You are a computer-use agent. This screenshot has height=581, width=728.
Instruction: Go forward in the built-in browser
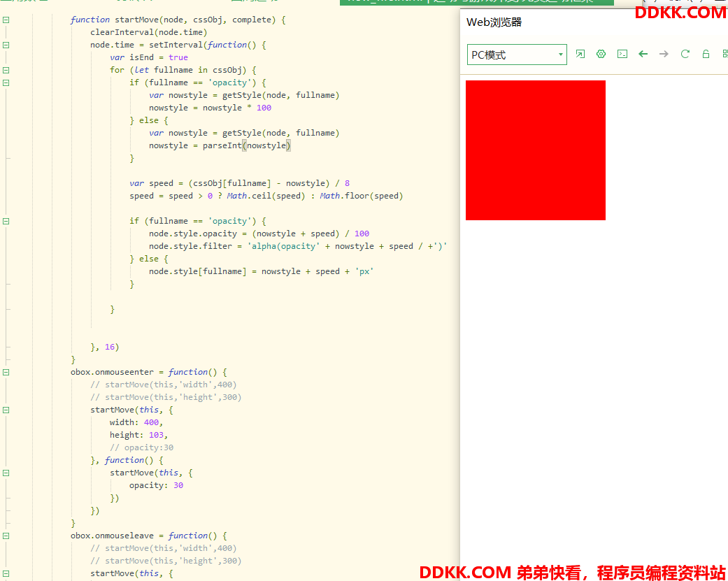[664, 54]
